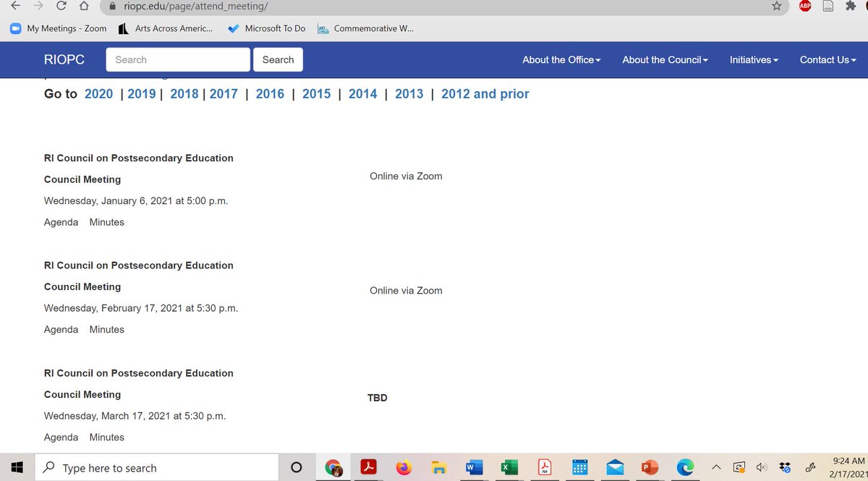Go to the 2019 meetings page
Viewport: 868px width, 481px height.
point(142,93)
